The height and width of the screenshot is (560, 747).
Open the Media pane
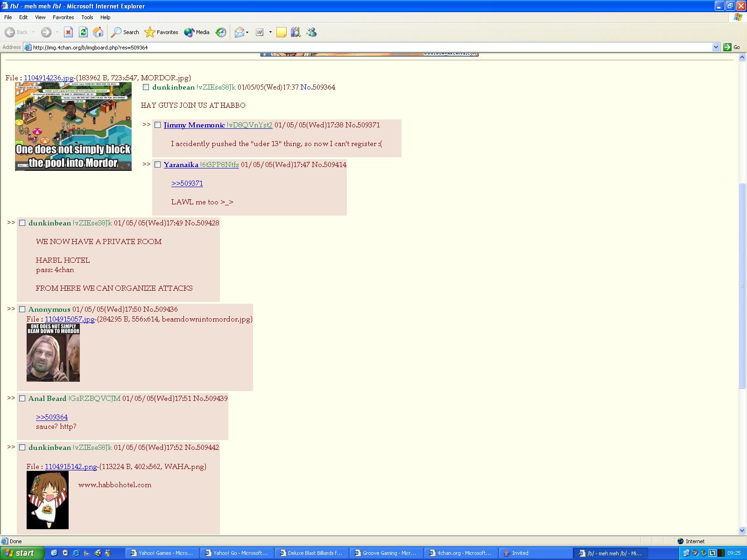[x=197, y=32]
